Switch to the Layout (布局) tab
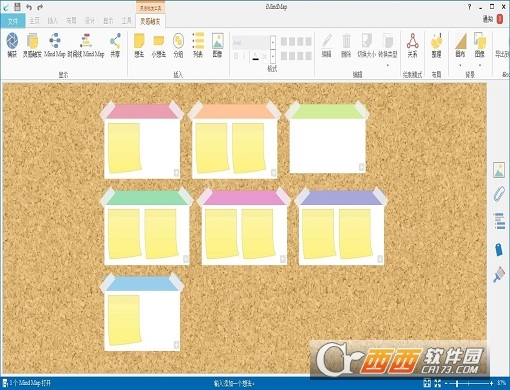 click(x=71, y=21)
